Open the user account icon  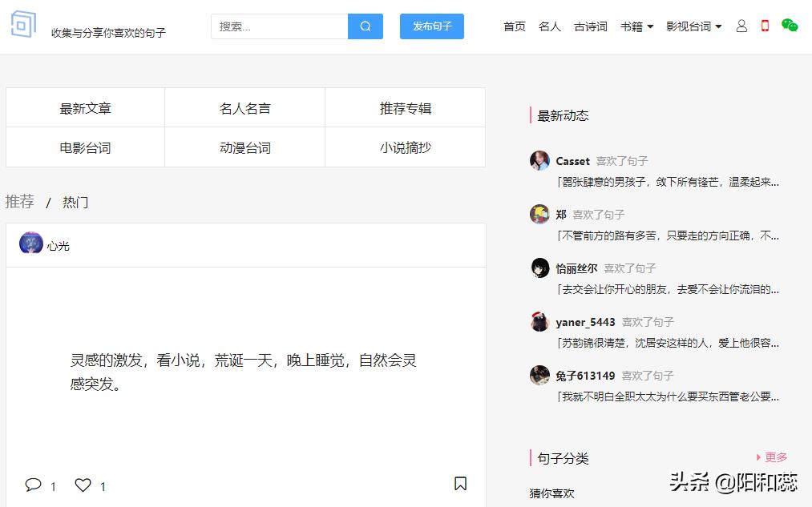pos(741,26)
